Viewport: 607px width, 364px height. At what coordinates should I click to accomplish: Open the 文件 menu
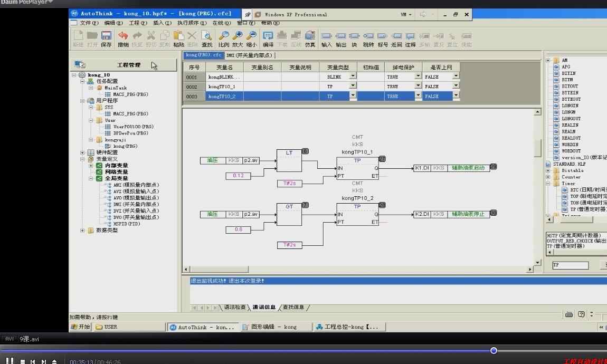point(89,23)
